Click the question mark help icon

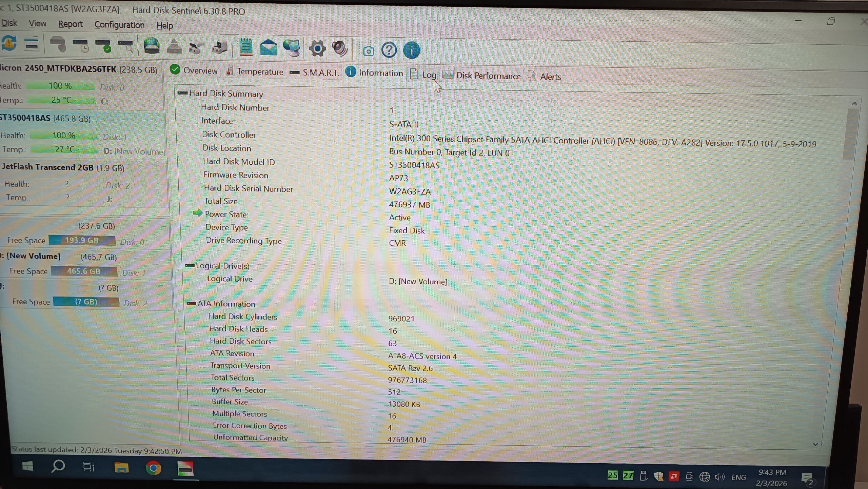click(389, 50)
